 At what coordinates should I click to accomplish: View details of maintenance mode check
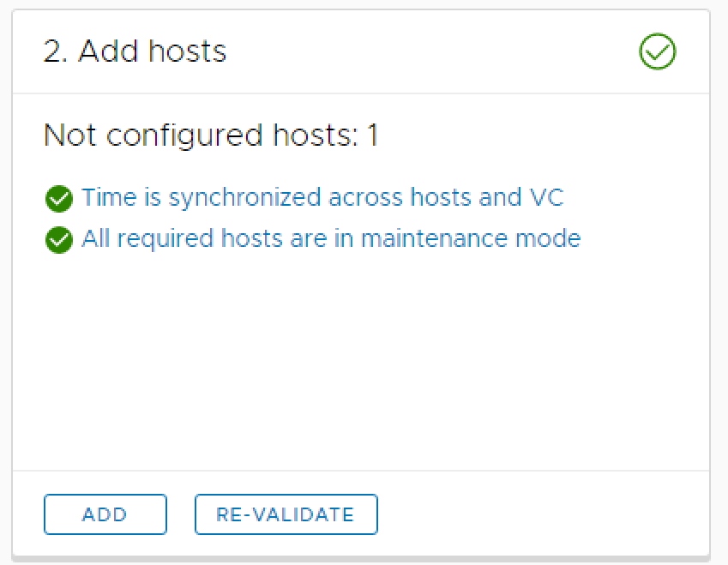click(x=331, y=238)
